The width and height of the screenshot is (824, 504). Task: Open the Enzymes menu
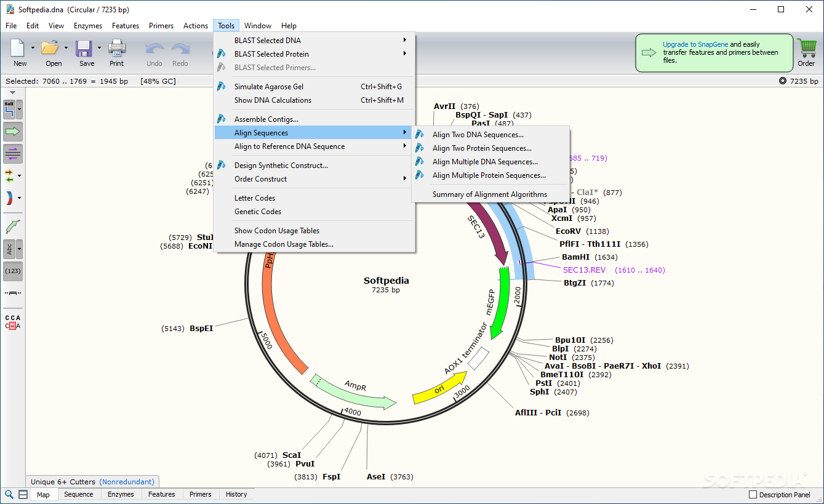coord(88,26)
